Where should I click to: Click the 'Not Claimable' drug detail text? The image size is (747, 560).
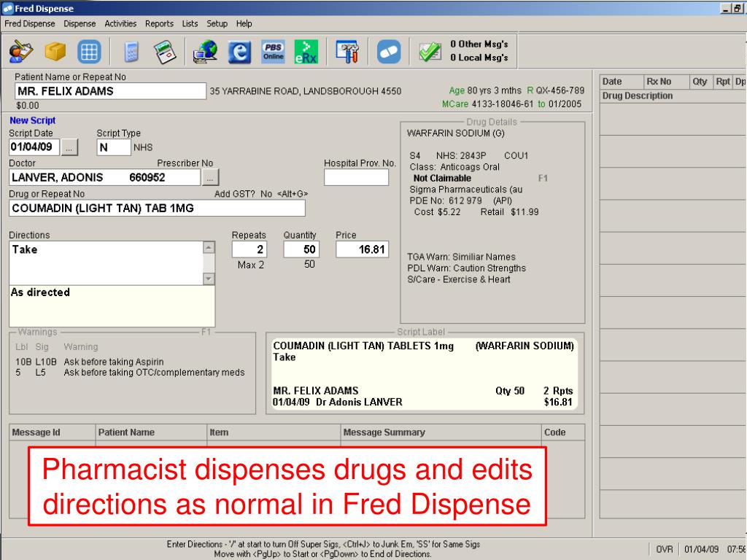coord(442,178)
